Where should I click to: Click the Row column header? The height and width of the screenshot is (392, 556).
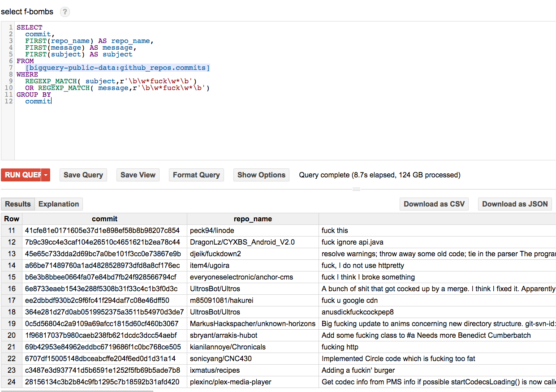coord(12,219)
